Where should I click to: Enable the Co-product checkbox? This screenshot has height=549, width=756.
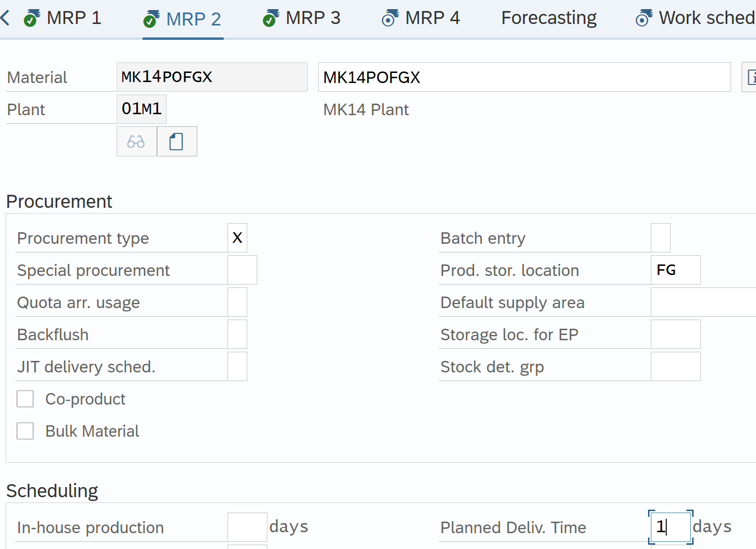25,399
